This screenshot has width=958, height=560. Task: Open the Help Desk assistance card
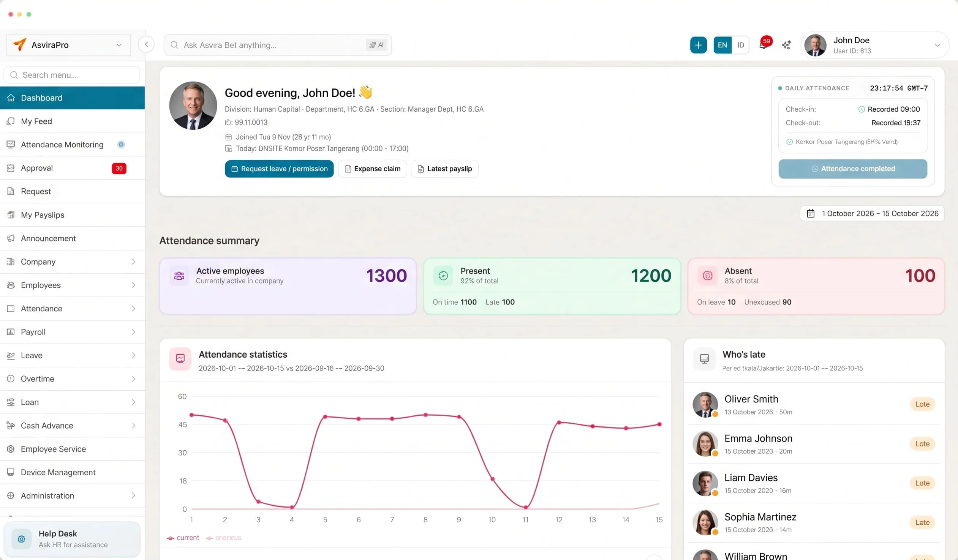point(72,539)
